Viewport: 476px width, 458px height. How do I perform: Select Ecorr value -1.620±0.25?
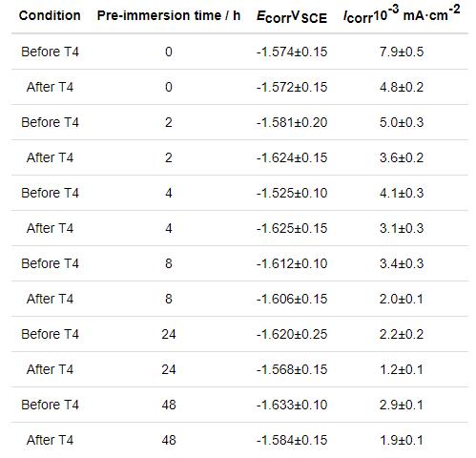tap(292, 334)
